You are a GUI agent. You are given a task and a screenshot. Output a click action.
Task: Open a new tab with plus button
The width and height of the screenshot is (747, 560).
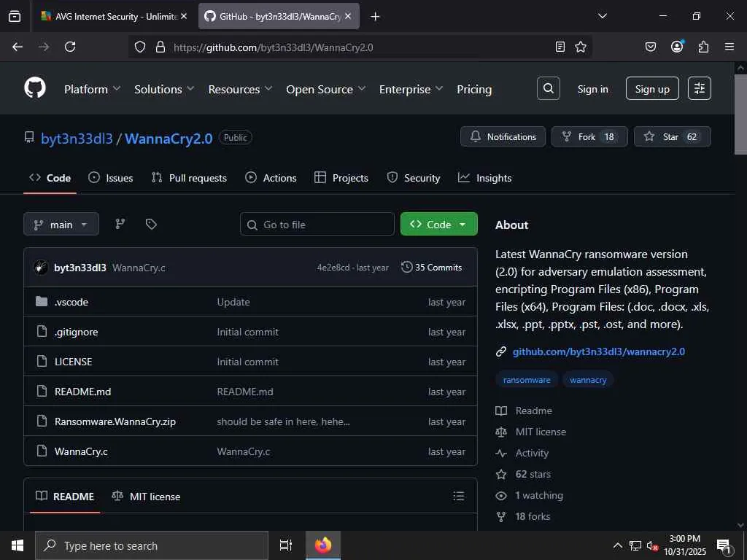(375, 17)
